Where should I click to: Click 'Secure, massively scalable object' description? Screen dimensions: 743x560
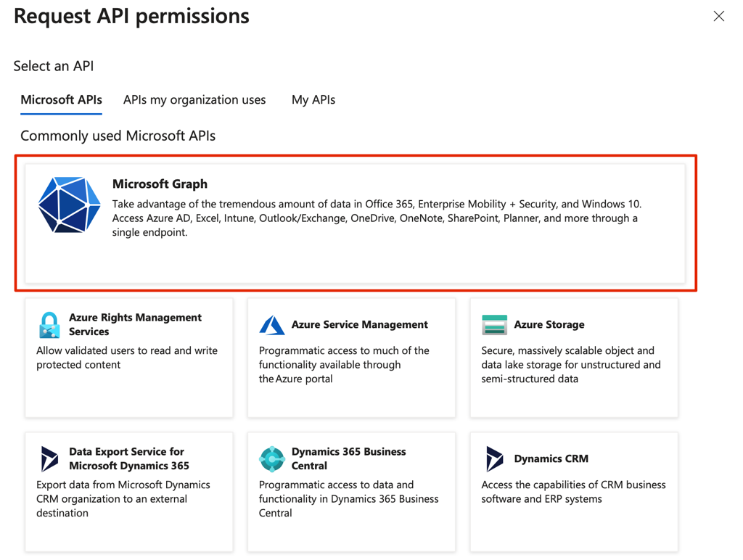[571, 365]
